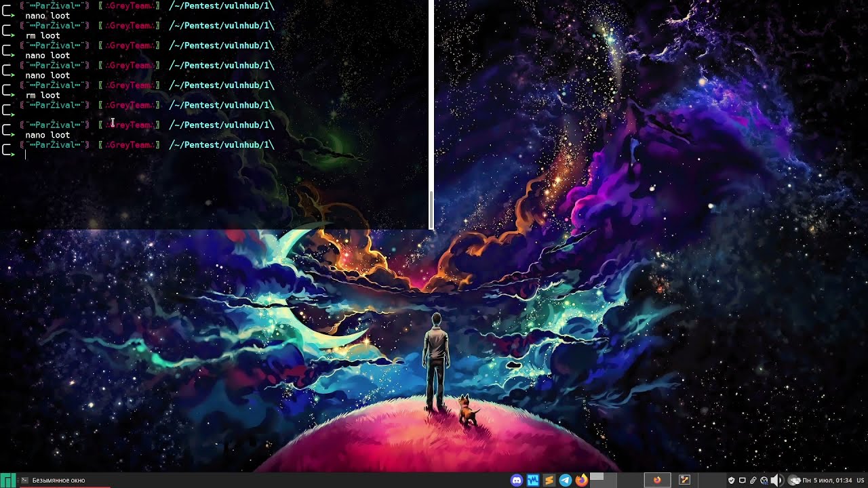The height and width of the screenshot is (488, 868).
Task: Click the first "rm loot" command text
Action: [43, 35]
